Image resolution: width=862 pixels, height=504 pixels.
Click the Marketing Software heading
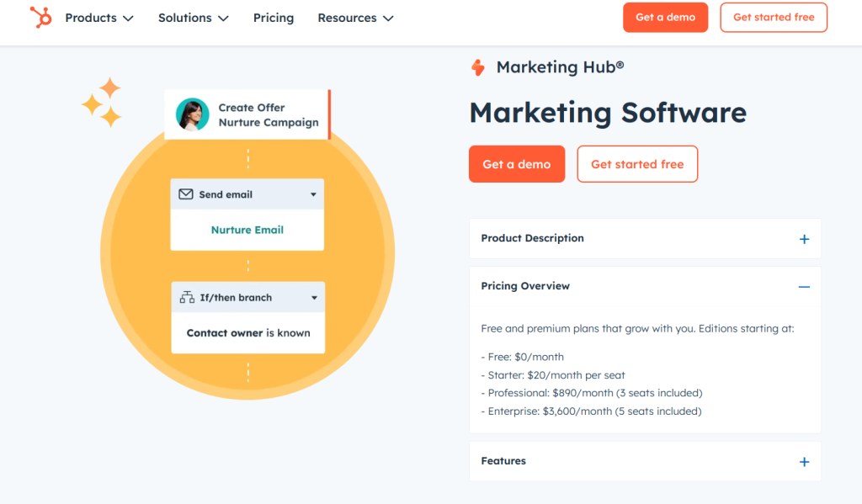pyautogui.click(x=608, y=112)
